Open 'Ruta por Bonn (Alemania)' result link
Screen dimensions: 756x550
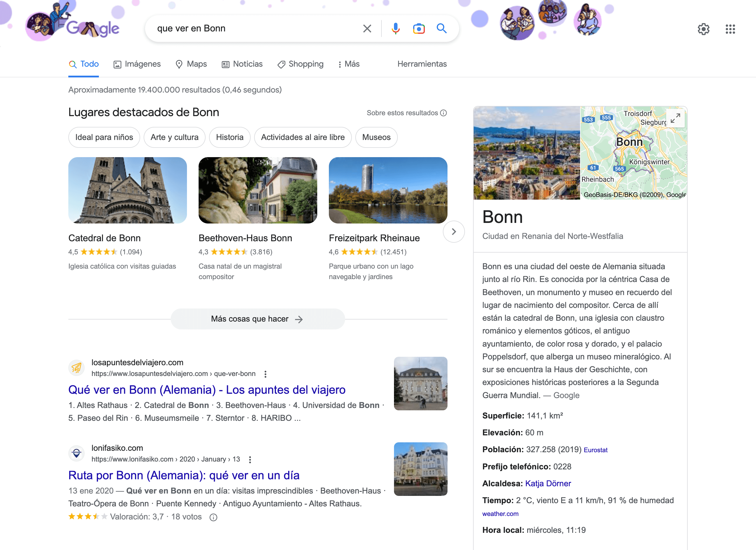184,475
